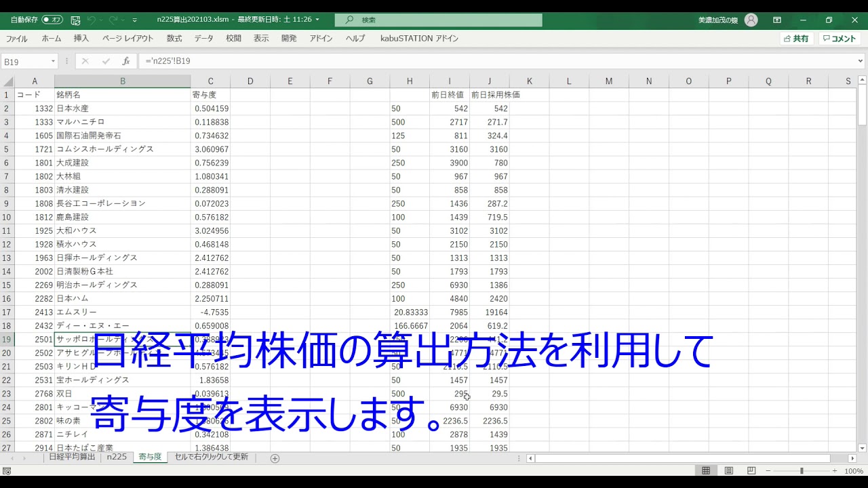This screenshot has width=868, height=488.
Task: Select column A header
Action: [x=35, y=81]
